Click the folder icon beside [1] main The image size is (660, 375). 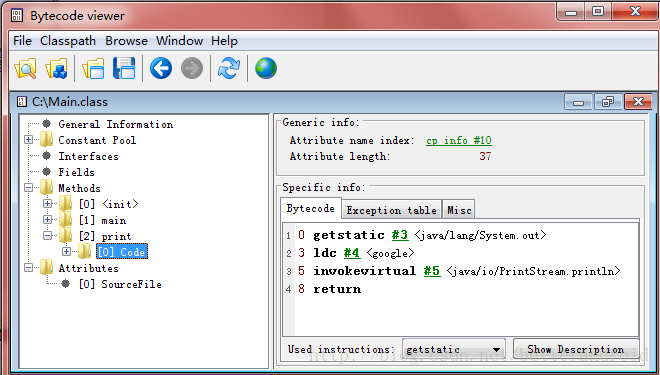pos(65,219)
